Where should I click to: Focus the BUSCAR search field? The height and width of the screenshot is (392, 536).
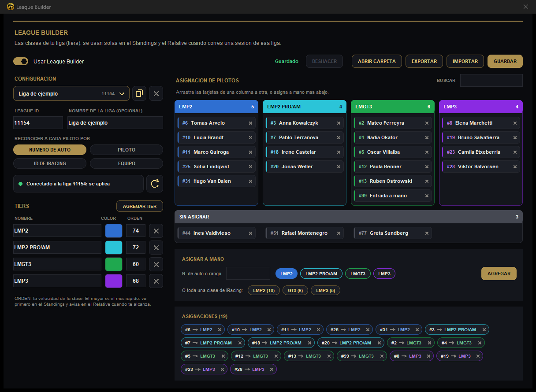[491, 81]
